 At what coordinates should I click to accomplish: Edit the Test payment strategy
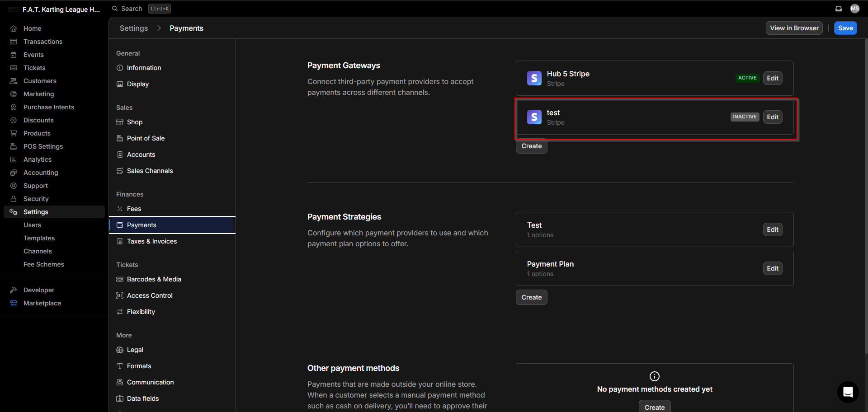coord(773,229)
